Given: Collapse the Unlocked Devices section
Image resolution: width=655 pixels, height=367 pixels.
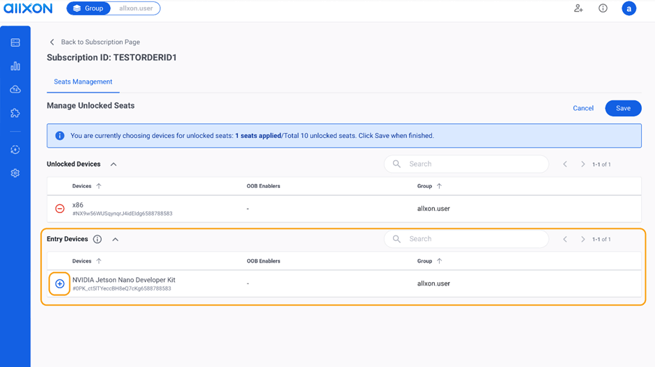Looking at the screenshot, I should pyautogui.click(x=114, y=165).
